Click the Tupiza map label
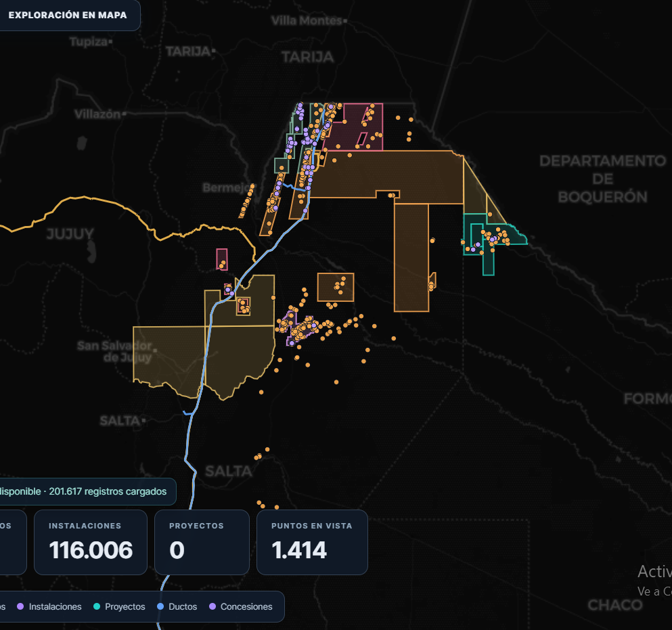This screenshot has width=672, height=630. 88,41
